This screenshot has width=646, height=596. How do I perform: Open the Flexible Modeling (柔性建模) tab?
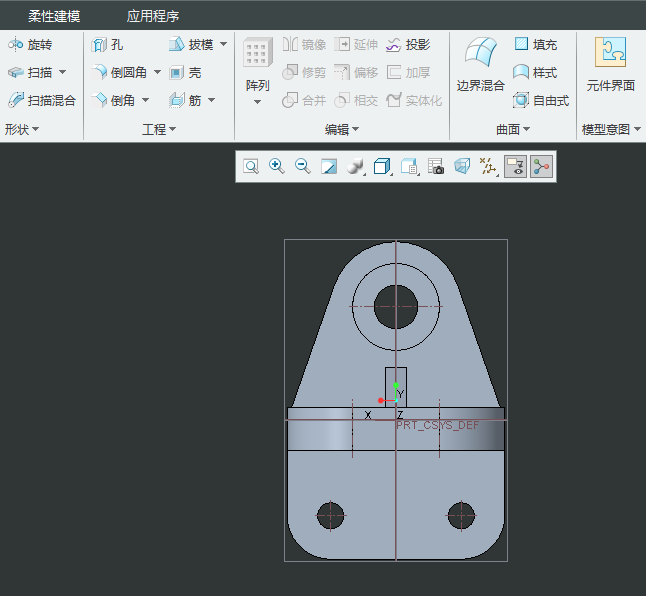tap(54, 16)
